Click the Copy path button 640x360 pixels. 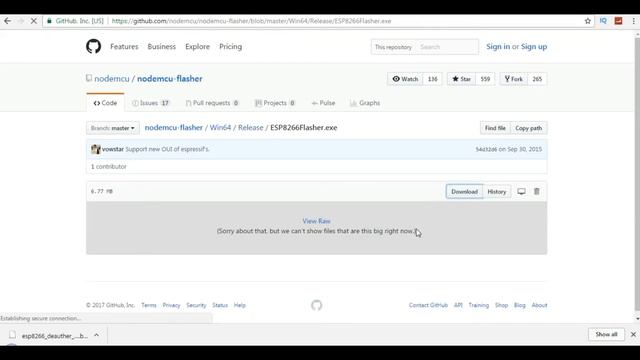tap(529, 128)
